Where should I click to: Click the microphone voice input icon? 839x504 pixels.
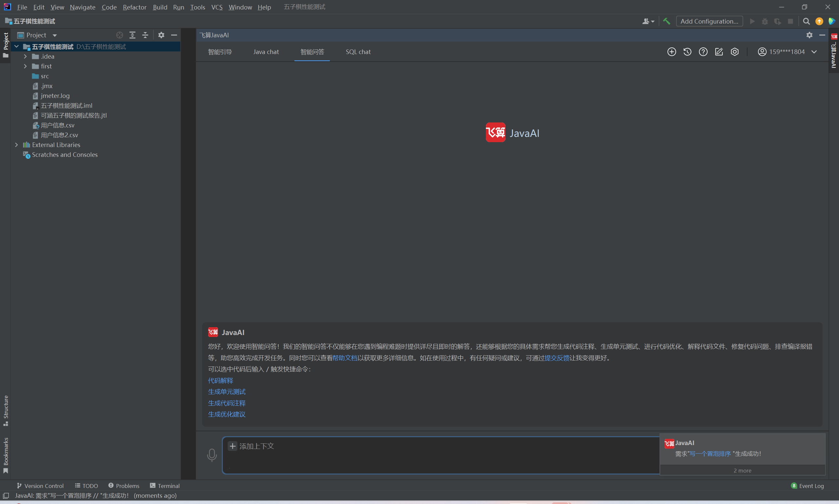[x=212, y=455]
